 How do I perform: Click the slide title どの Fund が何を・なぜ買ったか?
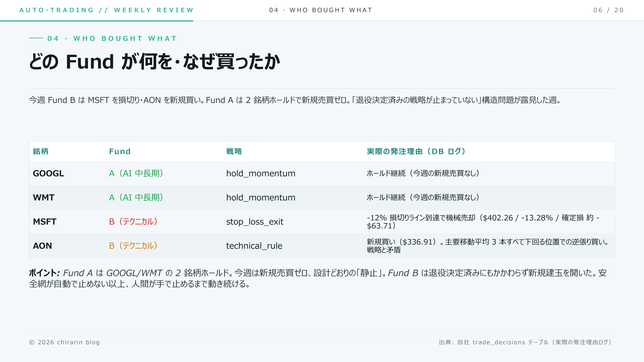[155, 61]
